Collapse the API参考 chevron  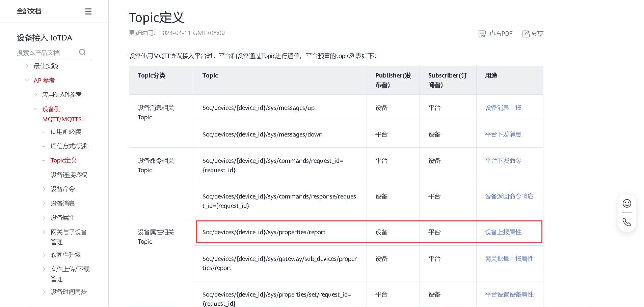click(x=27, y=80)
